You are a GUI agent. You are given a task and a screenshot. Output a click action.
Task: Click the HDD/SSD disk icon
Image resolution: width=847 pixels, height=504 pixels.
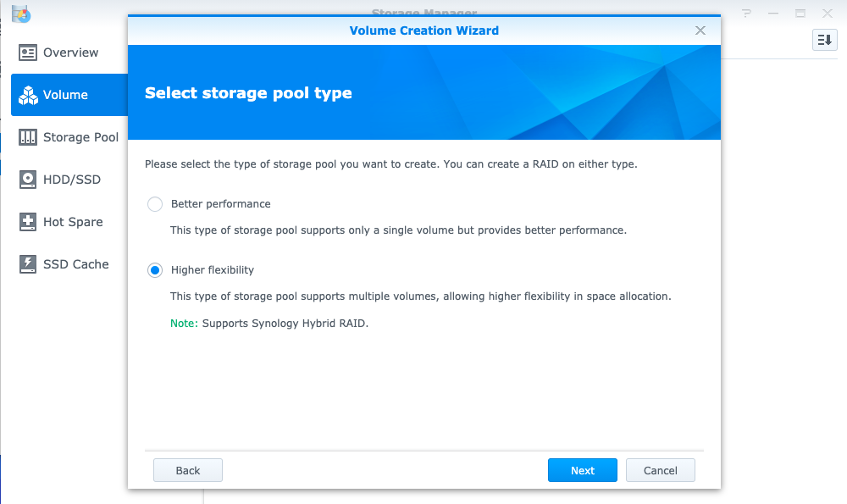click(x=28, y=180)
